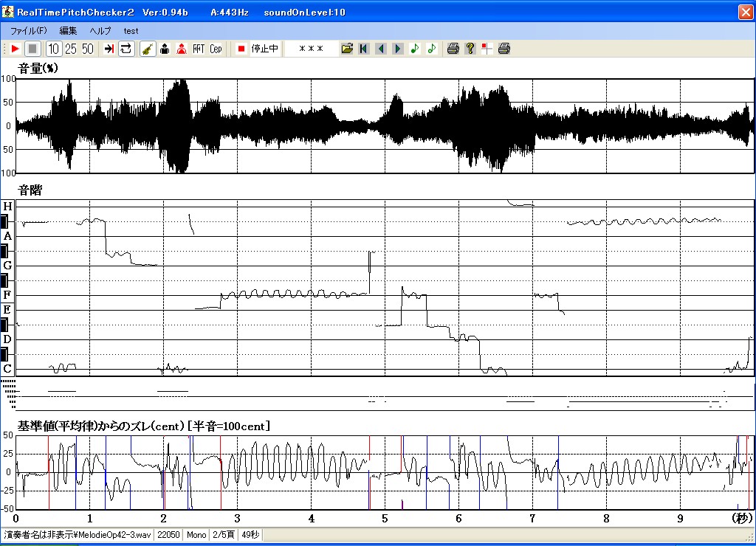Viewport: 756px width, 546px height.
Task: Click the first printer icon
Action: click(453, 49)
